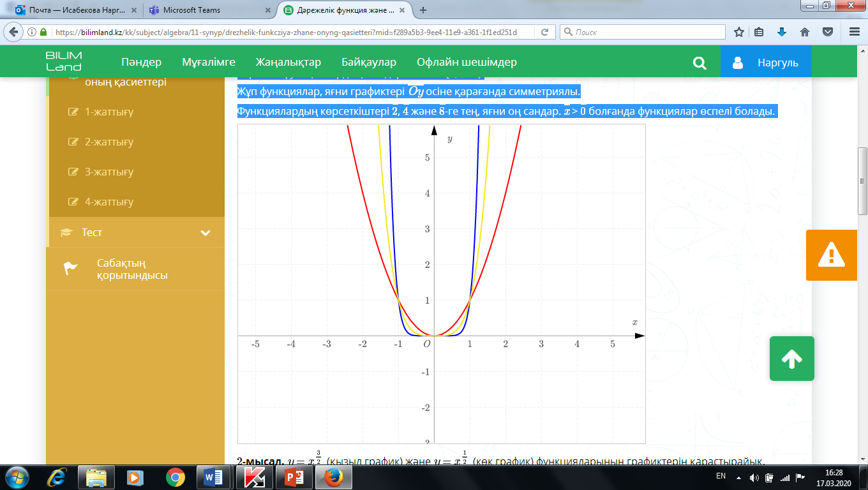Click the Поиск search field
The image size is (868, 490).
(x=643, y=32)
